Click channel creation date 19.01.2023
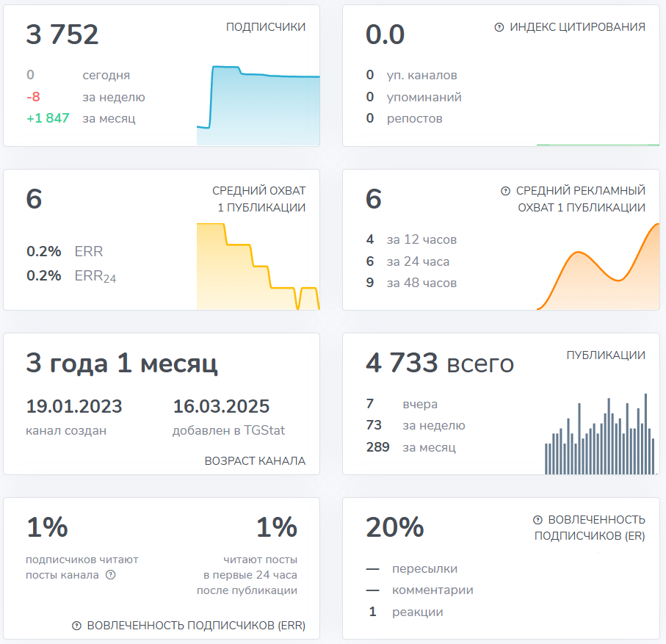Screen dimensions: 666x644 pos(74,406)
